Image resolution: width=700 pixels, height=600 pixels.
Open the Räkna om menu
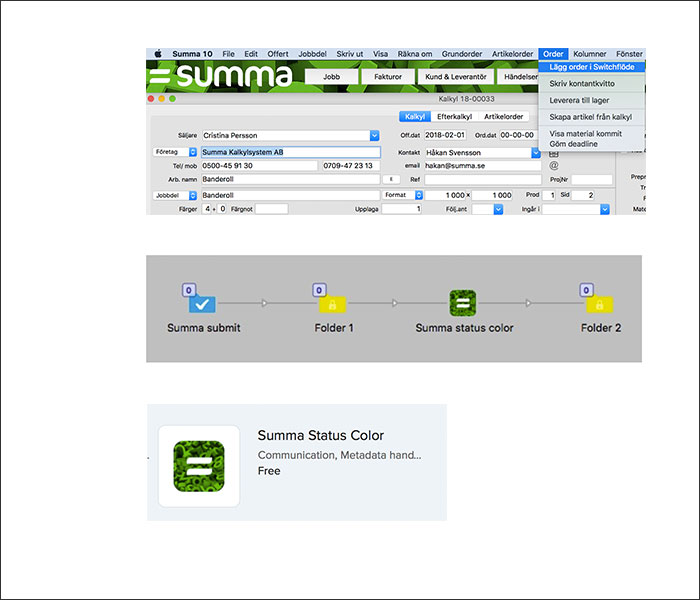[415, 54]
